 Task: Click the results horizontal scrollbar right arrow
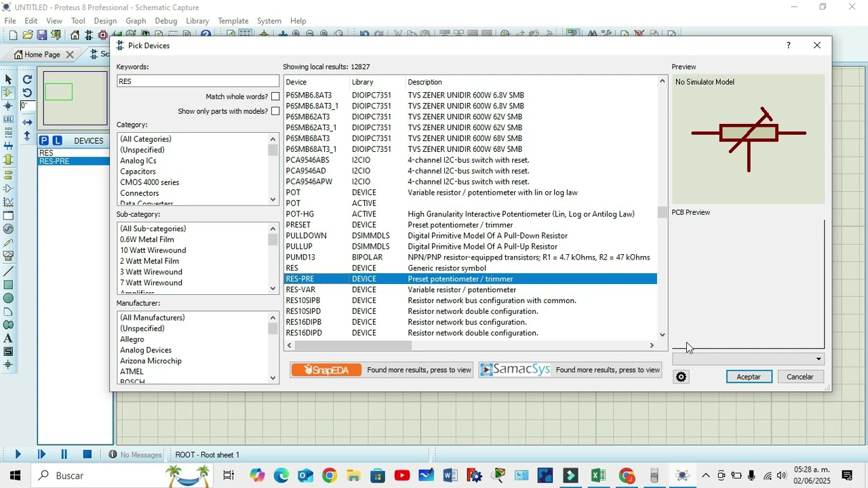point(652,346)
